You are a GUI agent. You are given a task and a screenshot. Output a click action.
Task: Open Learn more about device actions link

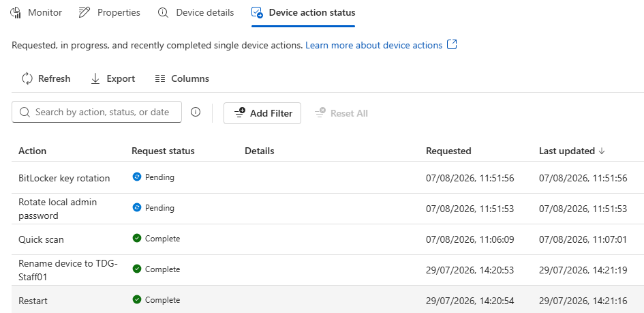373,45
